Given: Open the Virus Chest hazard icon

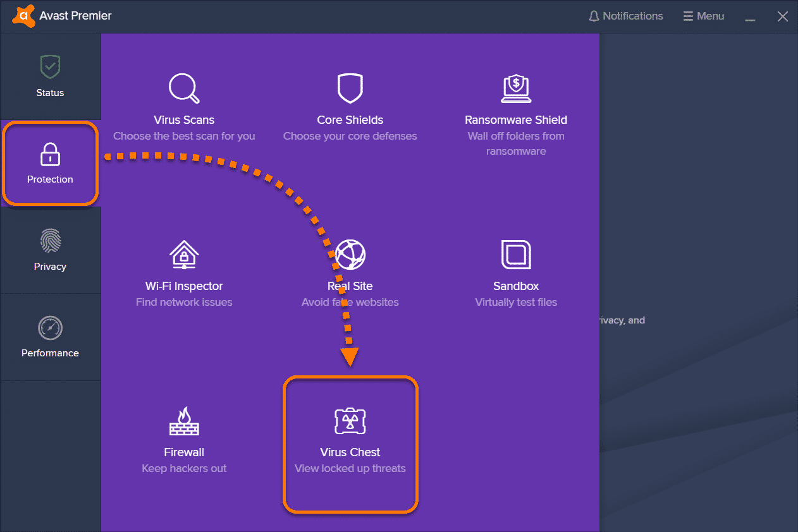Looking at the screenshot, I should [x=350, y=420].
